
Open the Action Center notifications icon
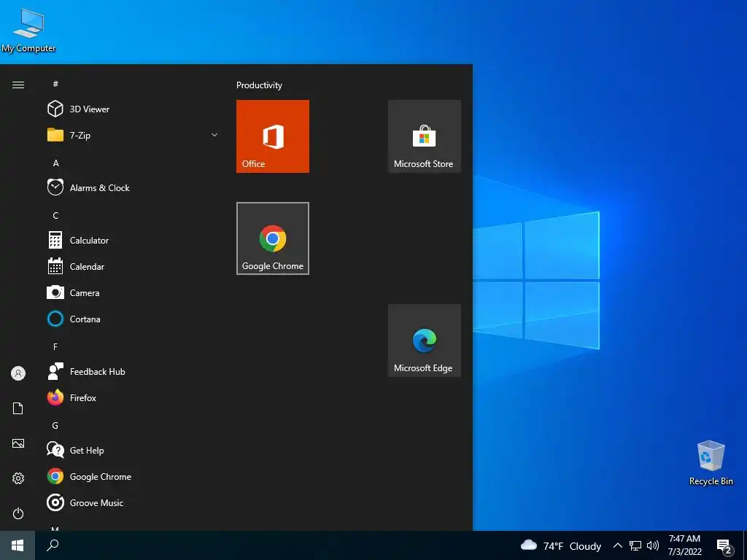[724, 547]
